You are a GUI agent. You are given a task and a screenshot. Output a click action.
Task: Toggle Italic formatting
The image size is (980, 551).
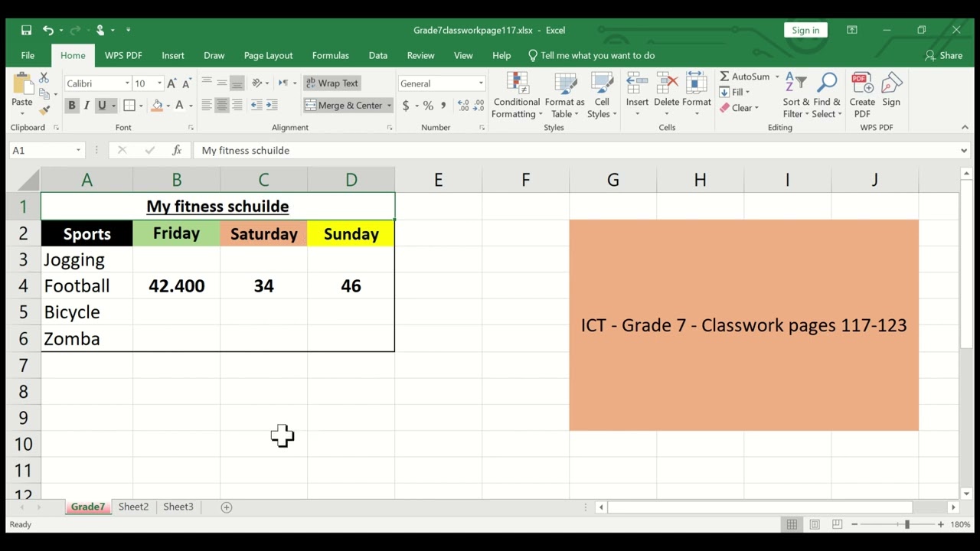(87, 106)
